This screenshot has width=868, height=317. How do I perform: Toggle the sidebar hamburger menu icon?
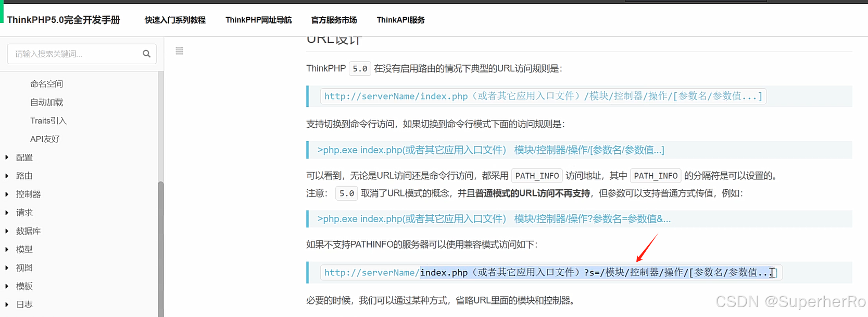pos(179,51)
